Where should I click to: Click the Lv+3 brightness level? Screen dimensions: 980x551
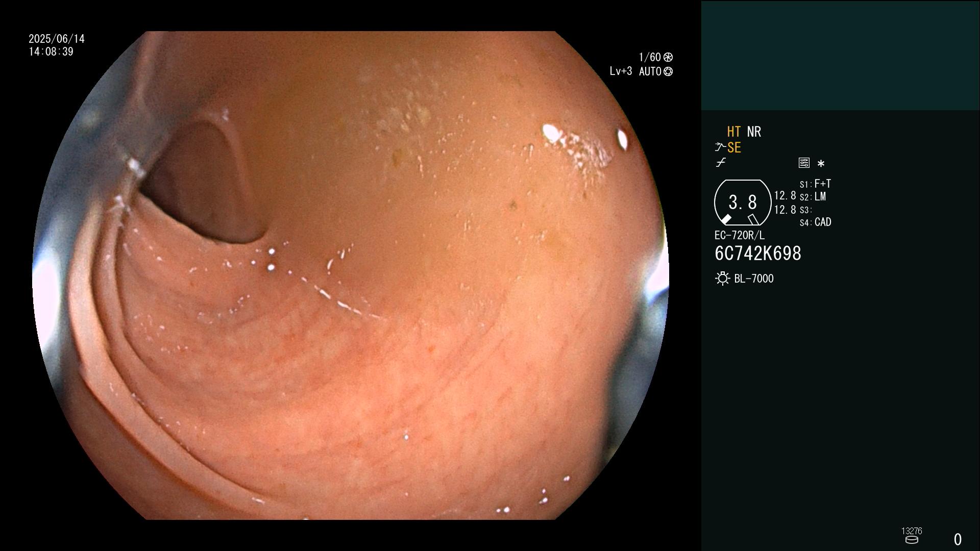[x=621, y=71]
